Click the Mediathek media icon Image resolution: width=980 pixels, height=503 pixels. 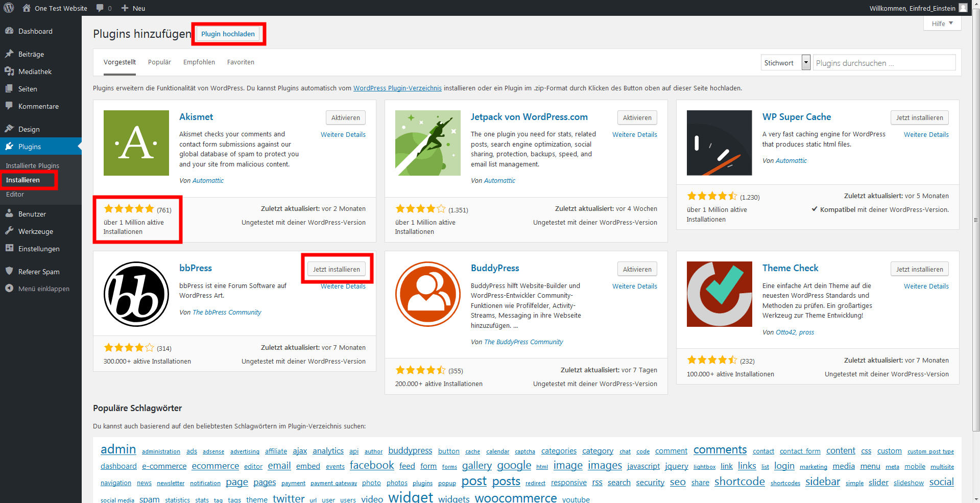[9, 71]
